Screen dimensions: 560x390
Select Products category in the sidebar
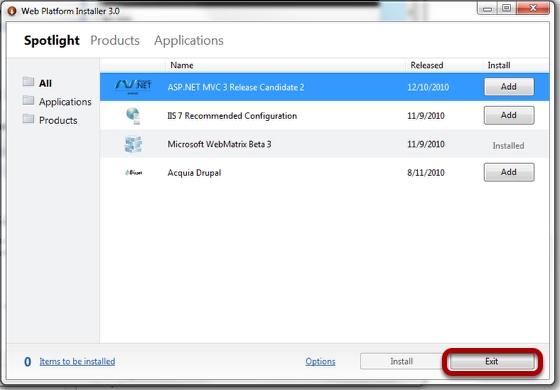tap(58, 120)
